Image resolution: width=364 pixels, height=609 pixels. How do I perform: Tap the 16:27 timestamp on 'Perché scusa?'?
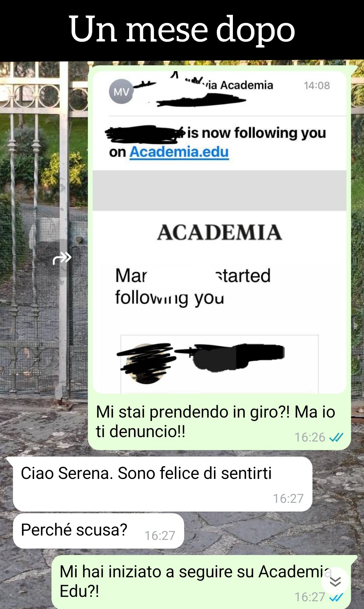point(160,535)
